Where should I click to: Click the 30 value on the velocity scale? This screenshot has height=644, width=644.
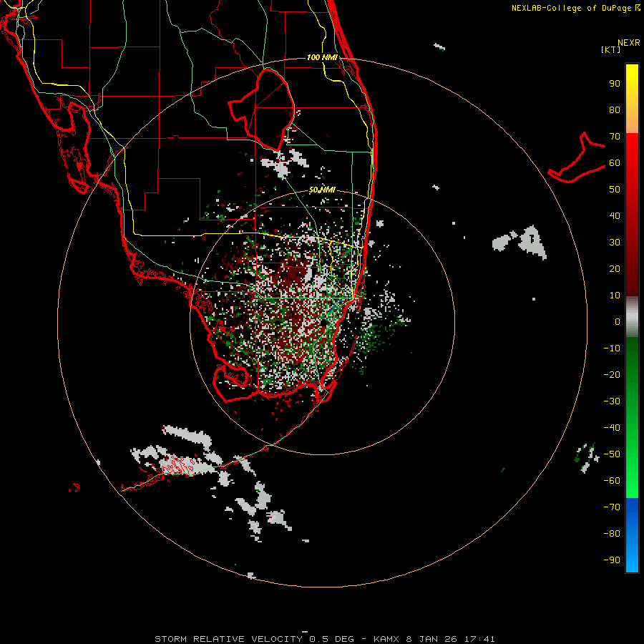pos(615,243)
